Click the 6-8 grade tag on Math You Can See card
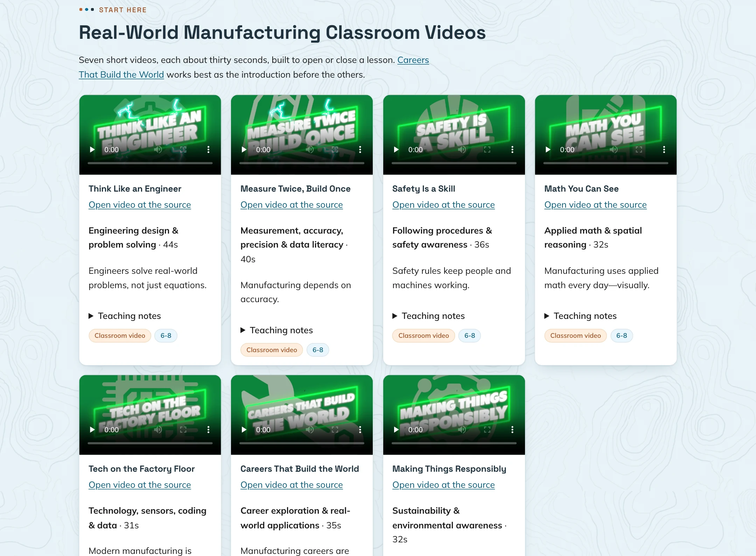 [x=622, y=336]
